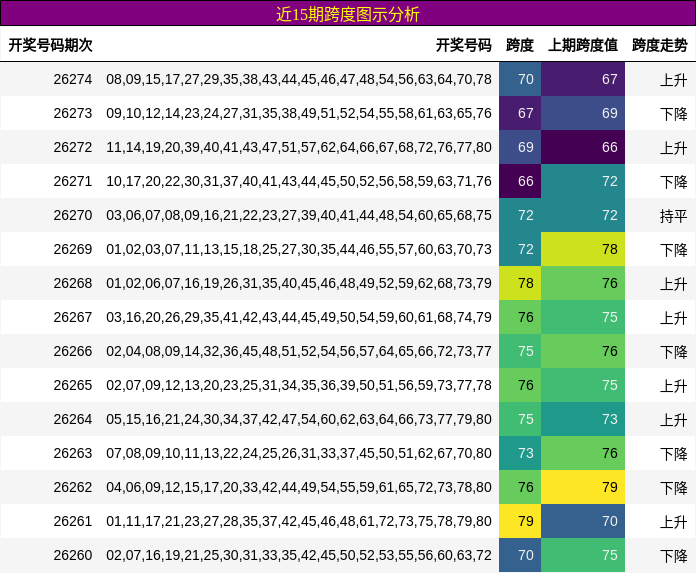Select issue number 26264
Viewport: 696px width, 573px height.
(x=73, y=419)
